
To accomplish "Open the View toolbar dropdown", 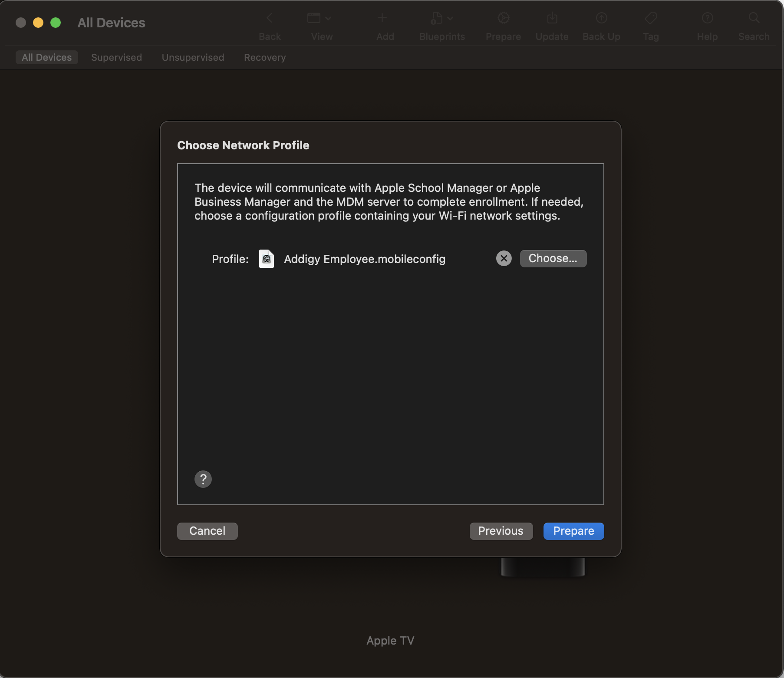I will (x=320, y=18).
